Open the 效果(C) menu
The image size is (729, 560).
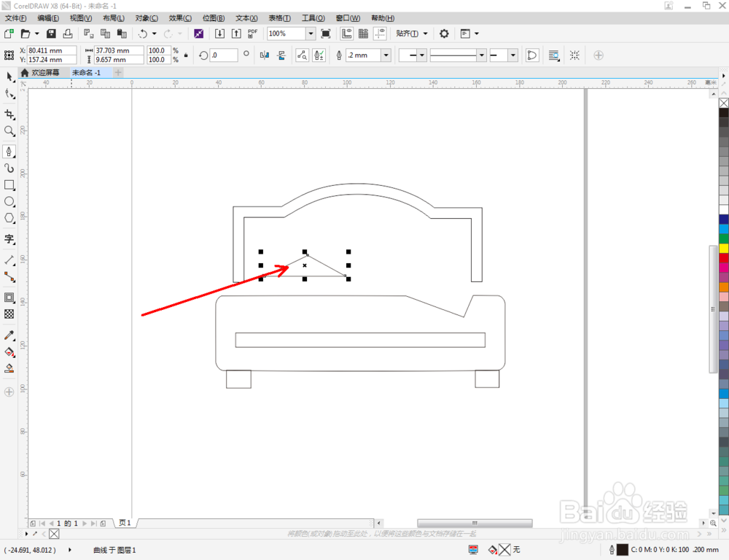[180, 18]
